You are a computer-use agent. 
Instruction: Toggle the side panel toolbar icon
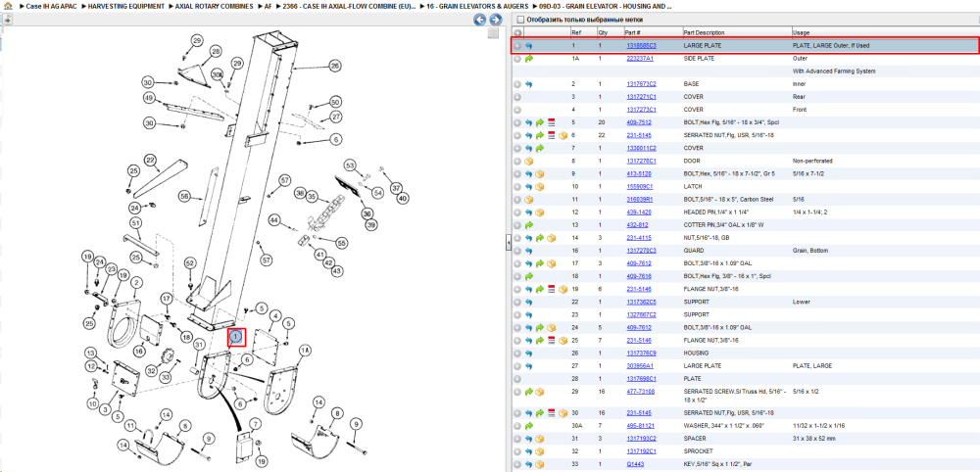(6, 20)
